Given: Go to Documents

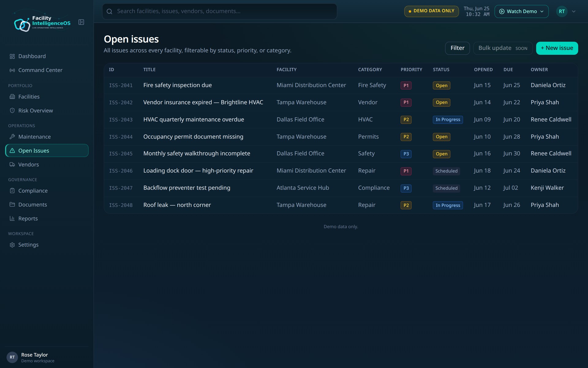Looking at the screenshot, I should pos(47,205).
